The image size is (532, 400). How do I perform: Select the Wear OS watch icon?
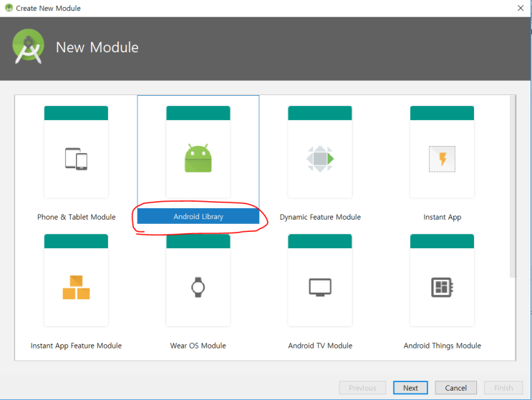pos(198,287)
